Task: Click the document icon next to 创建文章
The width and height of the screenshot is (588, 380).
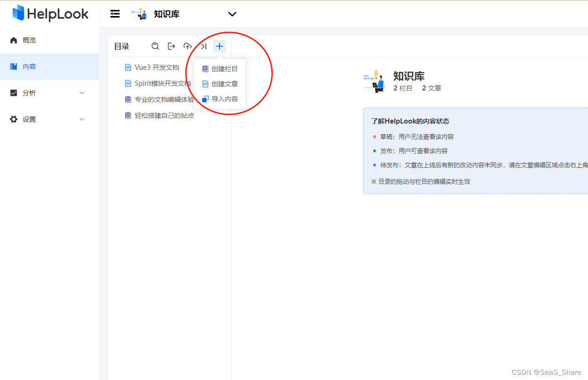Action: (205, 84)
